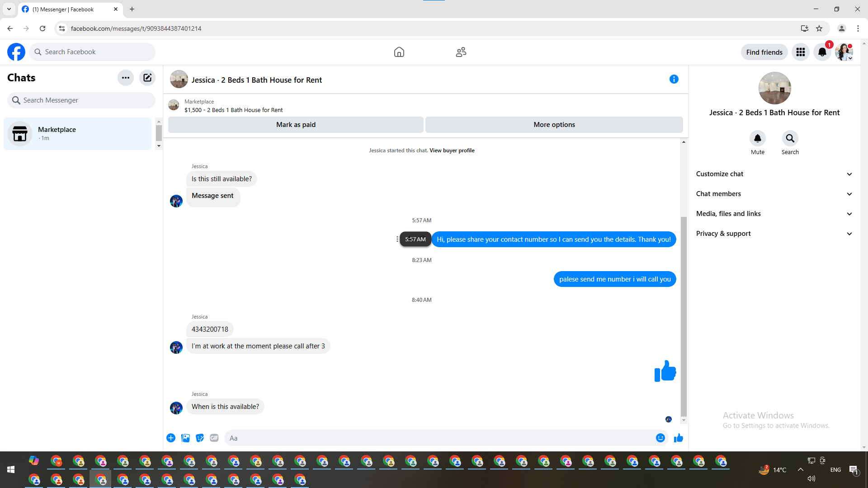Click the Mark as paid button

(296, 125)
